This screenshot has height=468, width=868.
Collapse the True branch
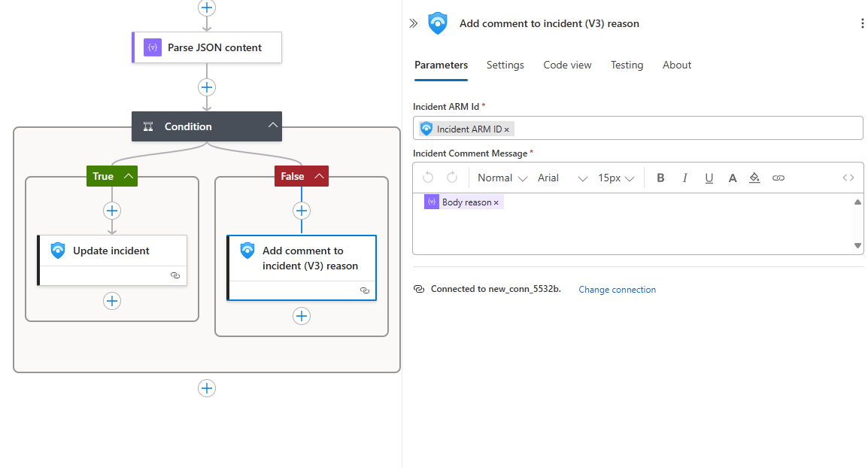point(129,176)
